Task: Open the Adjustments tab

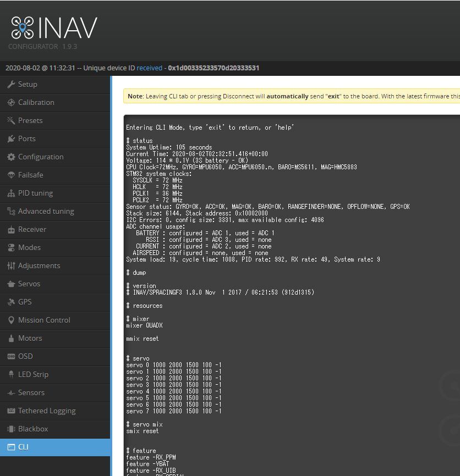Action: (x=55, y=266)
